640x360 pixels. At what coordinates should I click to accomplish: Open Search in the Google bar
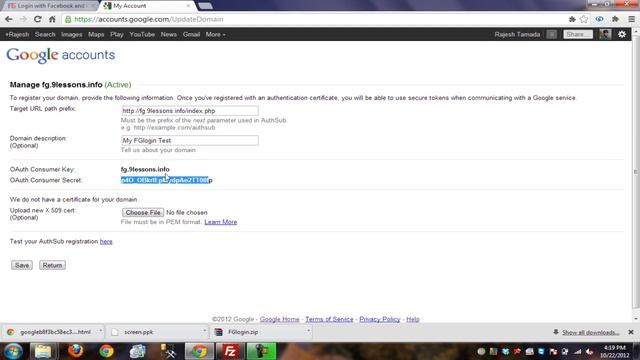pyautogui.click(x=45, y=35)
